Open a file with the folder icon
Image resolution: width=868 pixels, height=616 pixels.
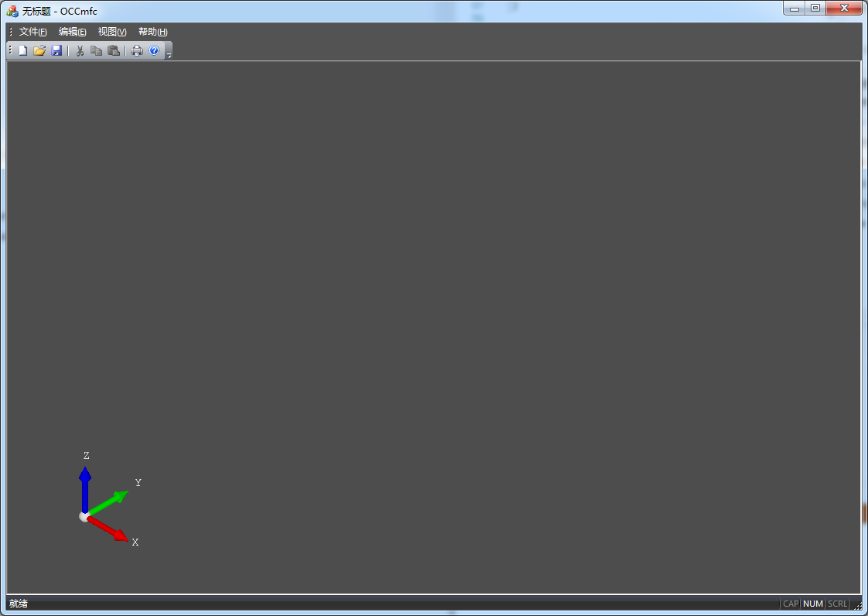pyautogui.click(x=39, y=50)
